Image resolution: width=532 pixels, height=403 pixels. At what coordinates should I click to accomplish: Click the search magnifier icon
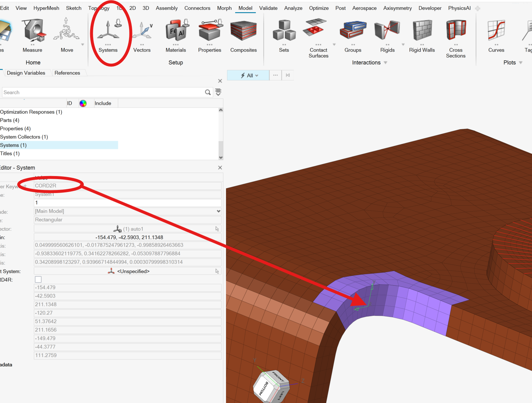(x=208, y=92)
